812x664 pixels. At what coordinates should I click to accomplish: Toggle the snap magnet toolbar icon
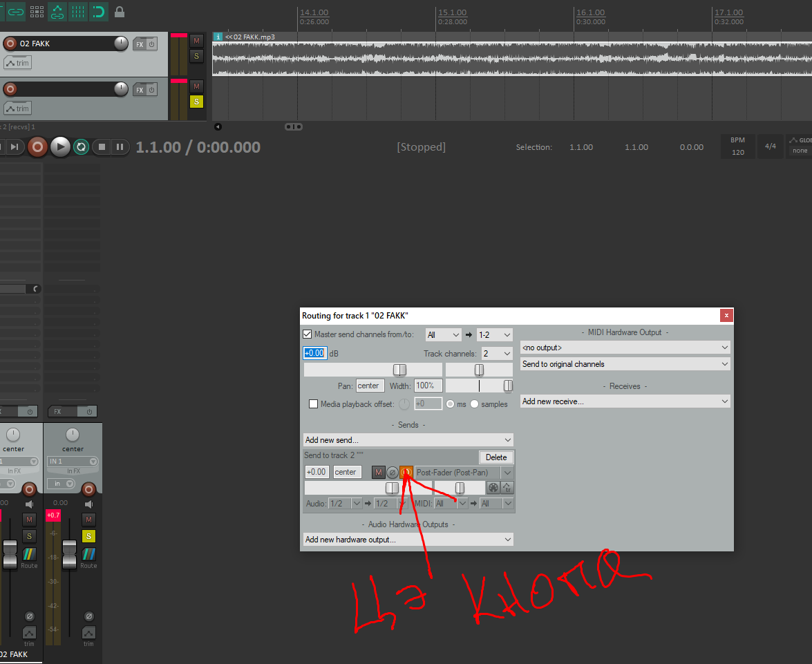click(x=98, y=11)
